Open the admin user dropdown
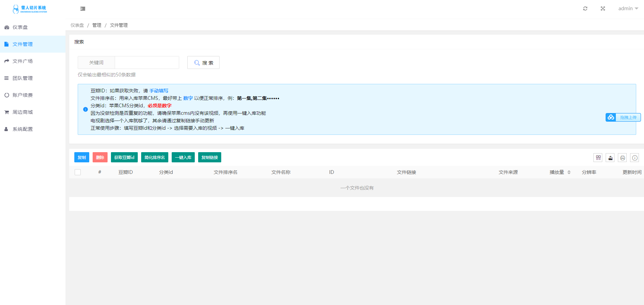644x305 pixels. pyautogui.click(x=628, y=8)
